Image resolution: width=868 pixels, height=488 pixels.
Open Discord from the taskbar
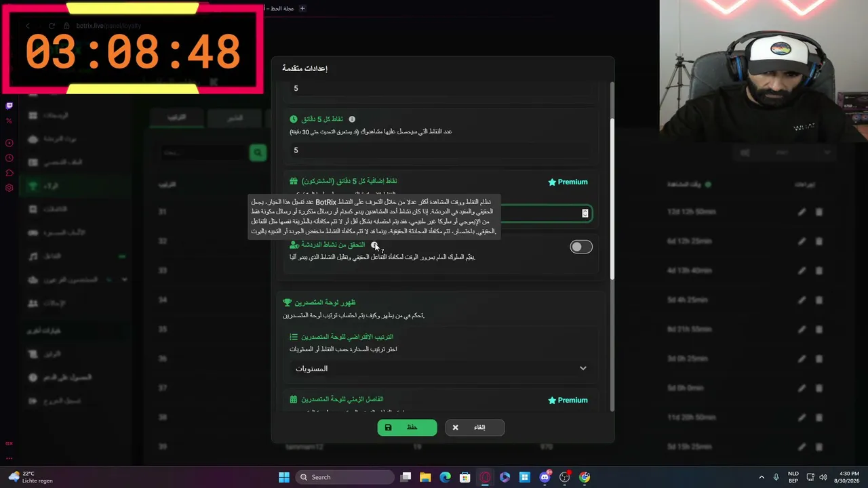tap(545, 477)
